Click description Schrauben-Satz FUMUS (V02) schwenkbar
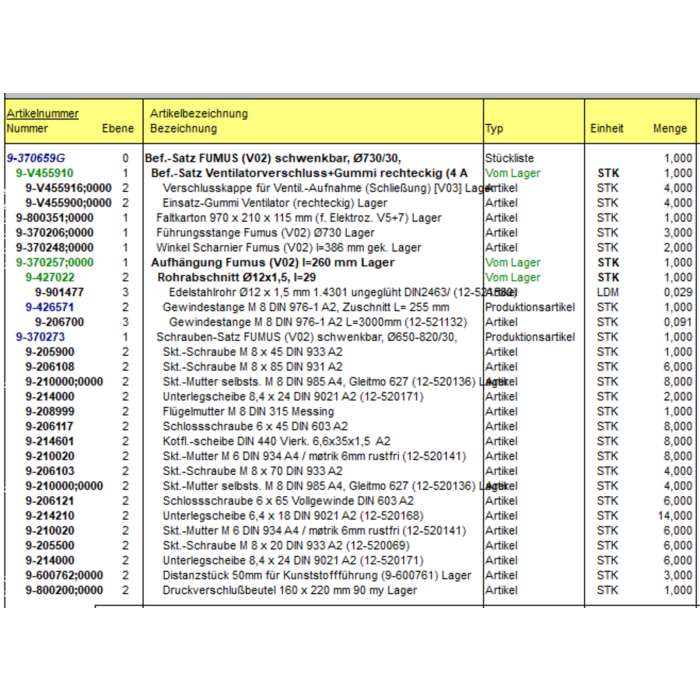Screen dimensions: 700x700 click(x=307, y=337)
